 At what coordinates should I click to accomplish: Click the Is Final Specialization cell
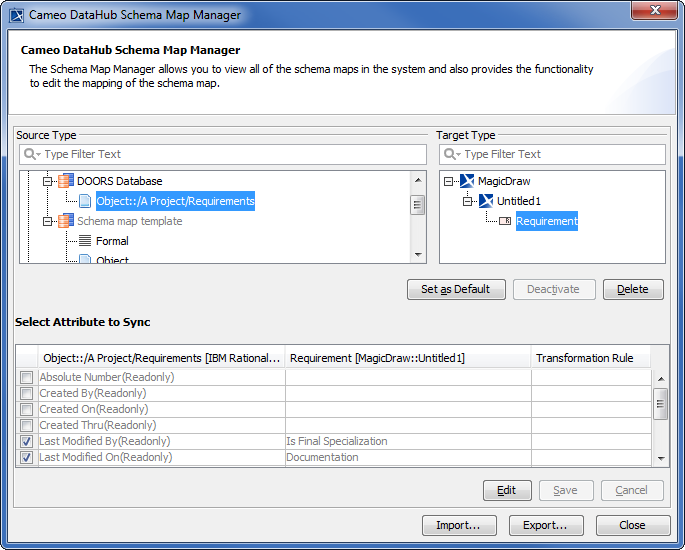click(408, 441)
